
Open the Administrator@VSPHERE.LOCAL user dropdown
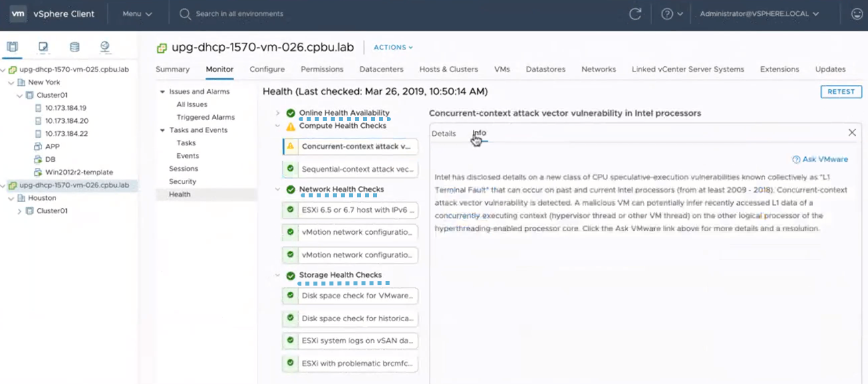(759, 13)
